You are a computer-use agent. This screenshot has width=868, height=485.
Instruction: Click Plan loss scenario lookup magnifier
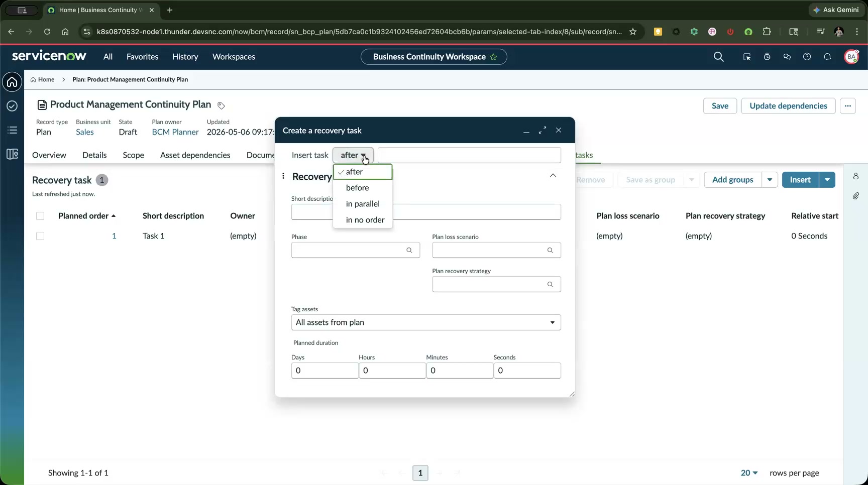tap(550, 250)
